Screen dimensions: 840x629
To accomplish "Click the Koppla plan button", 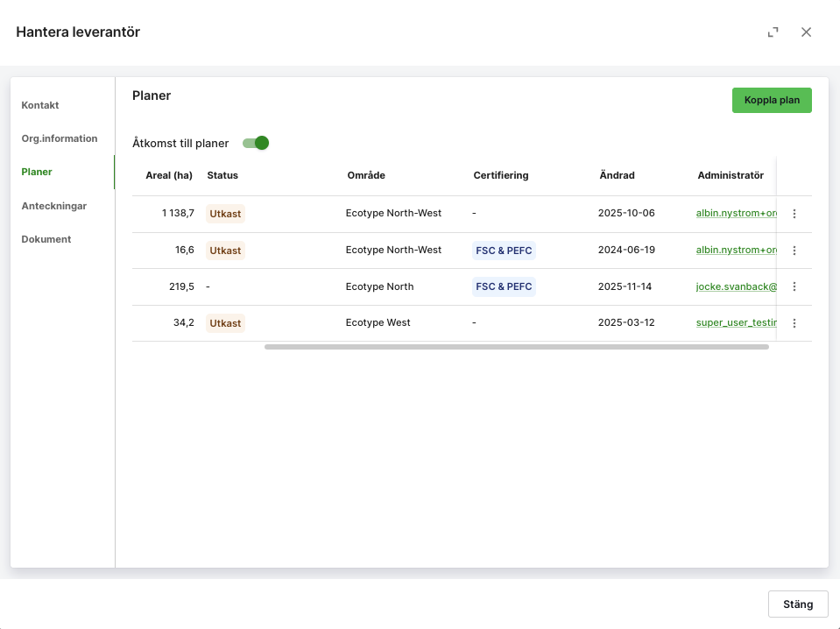I will (x=772, y=100).
